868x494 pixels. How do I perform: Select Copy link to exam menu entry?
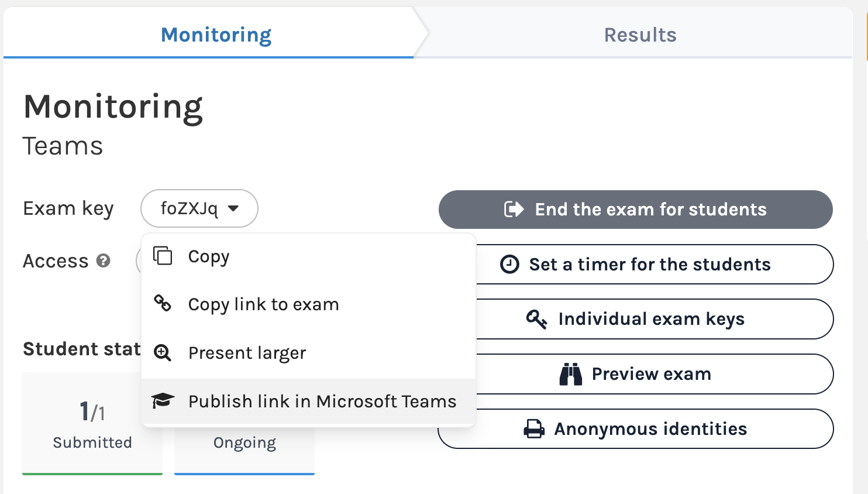tap(263, 304)
